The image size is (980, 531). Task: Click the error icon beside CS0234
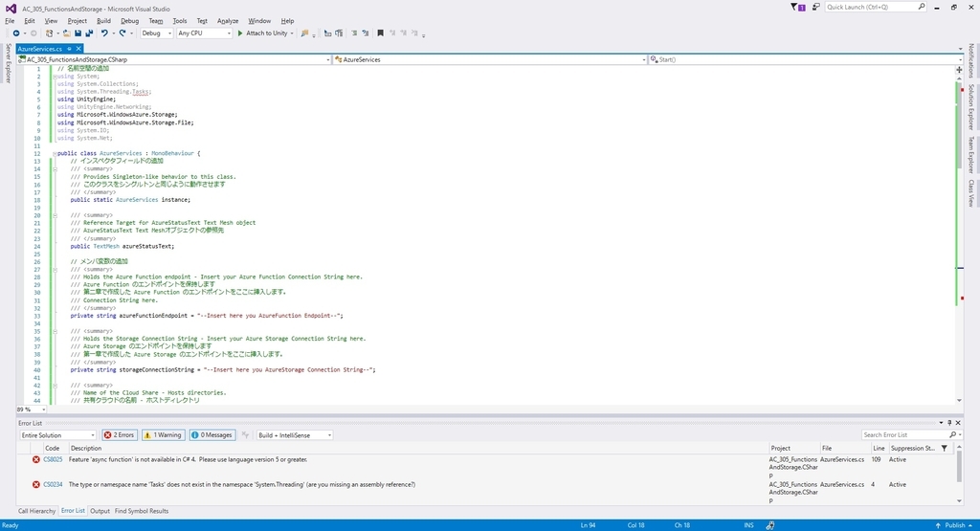coord(36,484)
